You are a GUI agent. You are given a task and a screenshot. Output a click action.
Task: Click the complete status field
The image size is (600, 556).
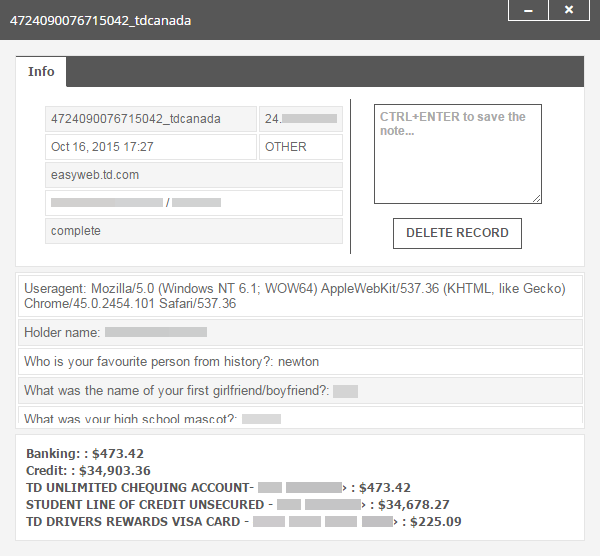pyautogui.click(x=194, y=231)
